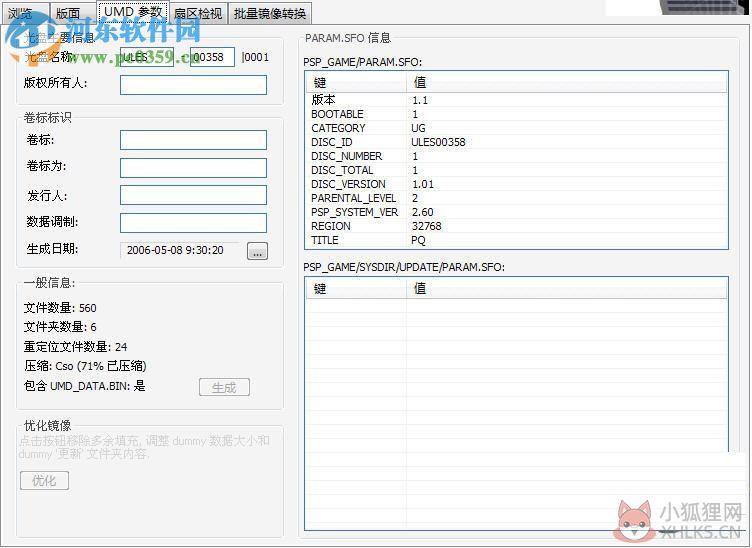Click the 生成日期 date field
The height and width of the screenshot is (548, 752).
pos(181,250)
